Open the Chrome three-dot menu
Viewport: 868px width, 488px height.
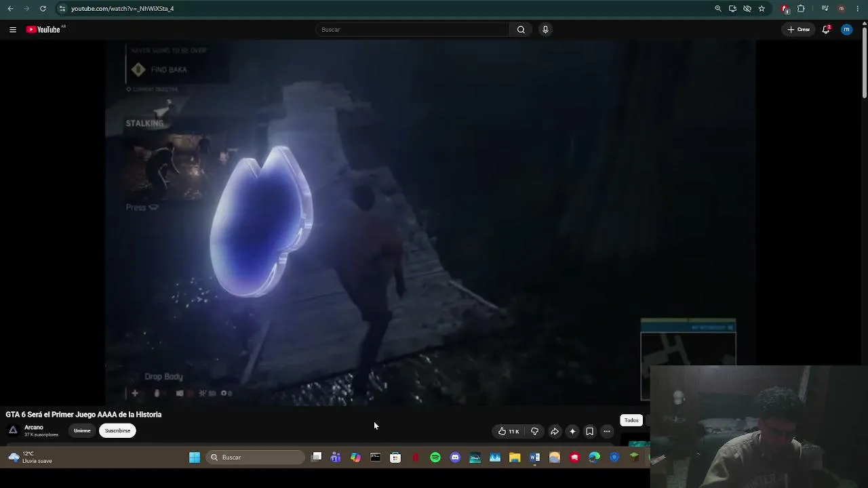point(859,9)
